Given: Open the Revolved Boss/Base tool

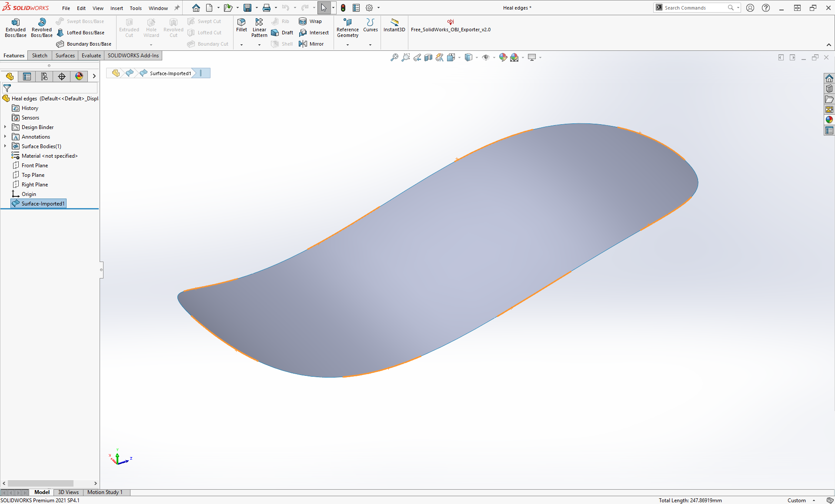Looking at the screenshot, I should 42,27.
